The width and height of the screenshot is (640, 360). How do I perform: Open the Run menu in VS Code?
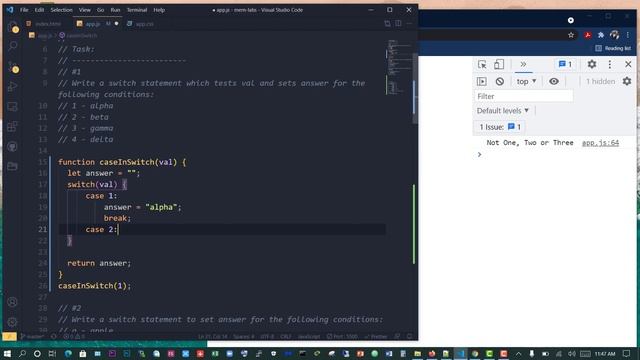click(x=116, y=10)
